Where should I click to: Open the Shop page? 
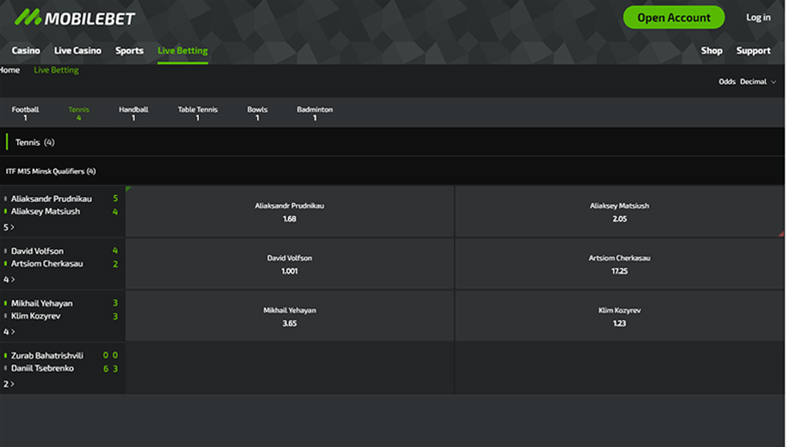711,51
